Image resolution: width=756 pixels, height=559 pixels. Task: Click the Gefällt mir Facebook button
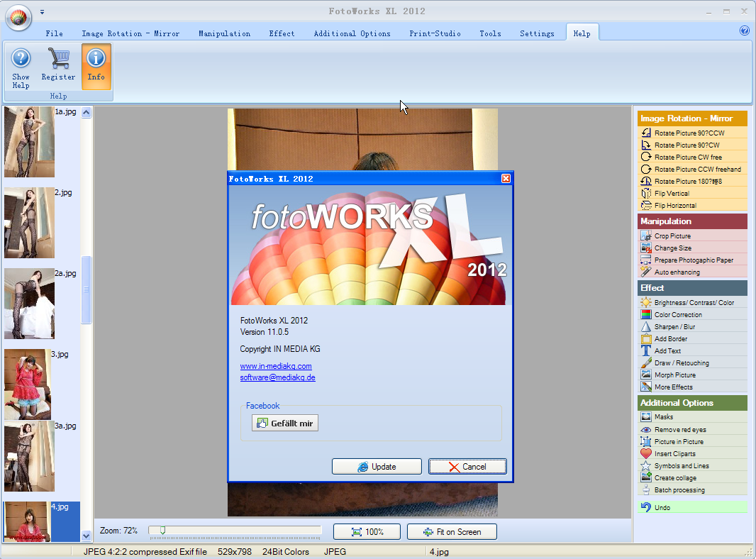285,423
